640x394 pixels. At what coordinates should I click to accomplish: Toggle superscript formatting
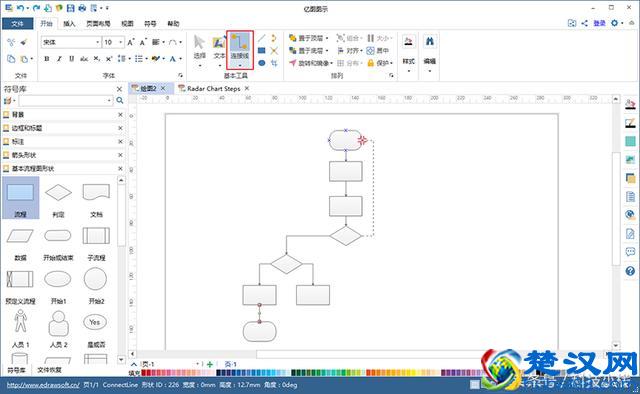pos(109,59)
